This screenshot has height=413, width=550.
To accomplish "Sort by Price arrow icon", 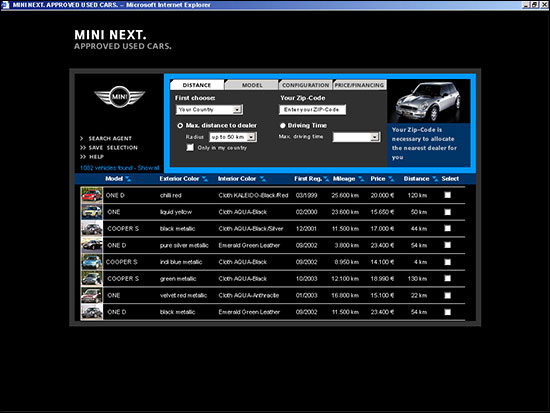I will click(x=391, y=179).
